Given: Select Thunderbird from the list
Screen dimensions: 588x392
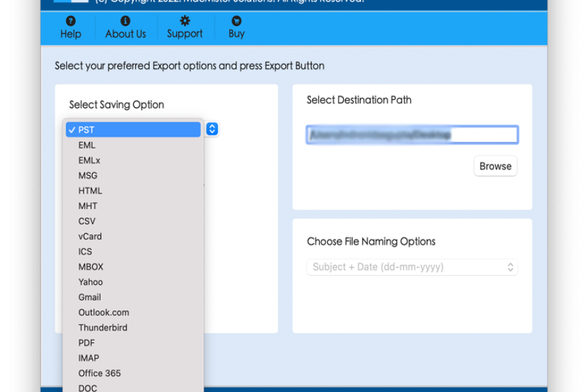Looking at the screenshot, I should [x=103, y=328].
